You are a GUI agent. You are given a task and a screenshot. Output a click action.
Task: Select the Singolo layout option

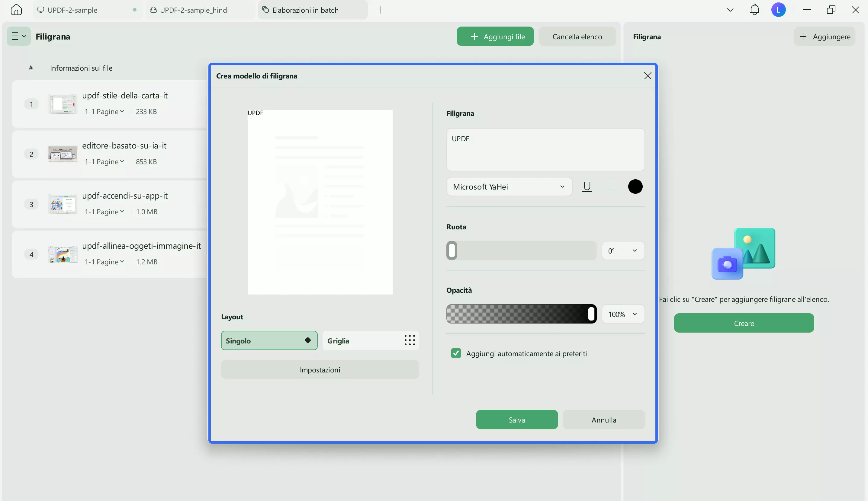(269, 341)
